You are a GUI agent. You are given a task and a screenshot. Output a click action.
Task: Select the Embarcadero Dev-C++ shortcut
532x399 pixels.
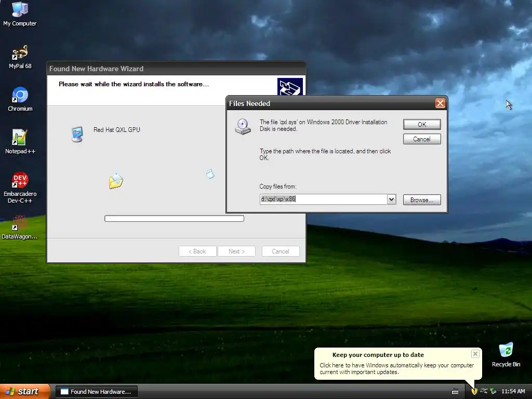pos(20,187)
